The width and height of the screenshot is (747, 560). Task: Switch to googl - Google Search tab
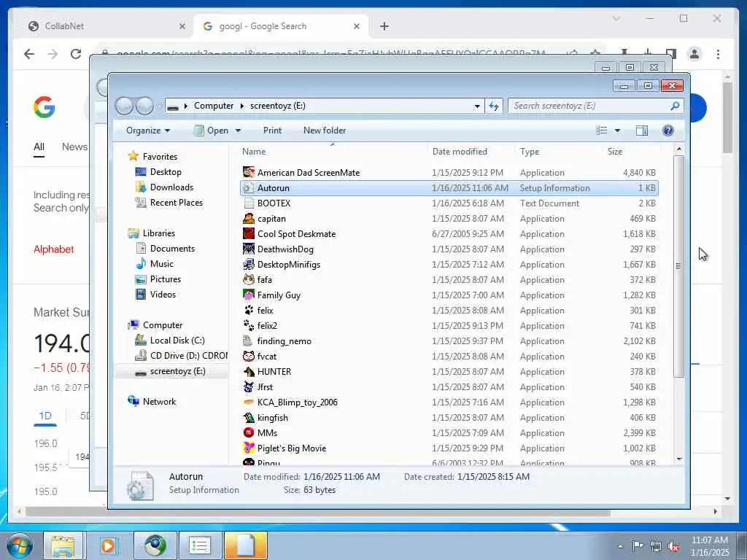(x=281, y=26)
